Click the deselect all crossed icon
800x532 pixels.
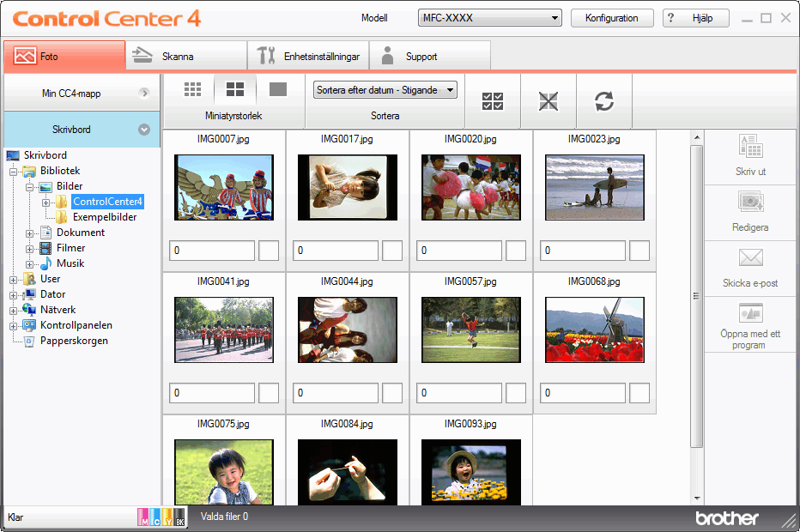[548, 101]
